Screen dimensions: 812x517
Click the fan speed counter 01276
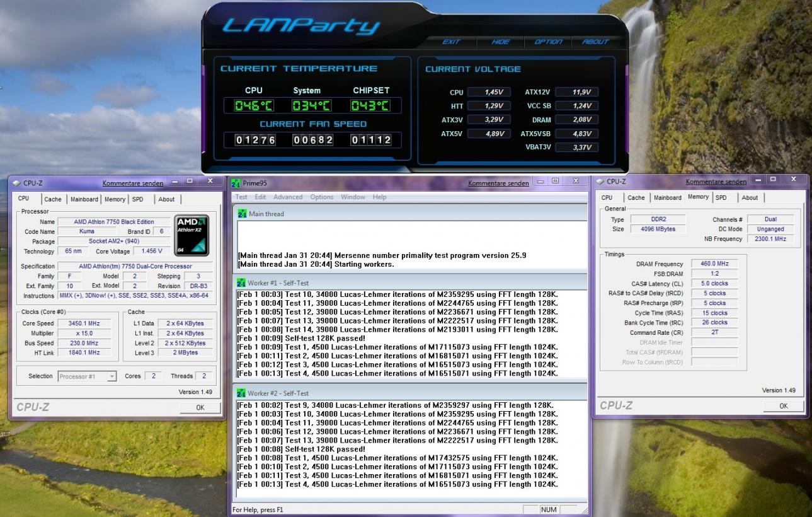pyautogui.click(x=256, y=140)
